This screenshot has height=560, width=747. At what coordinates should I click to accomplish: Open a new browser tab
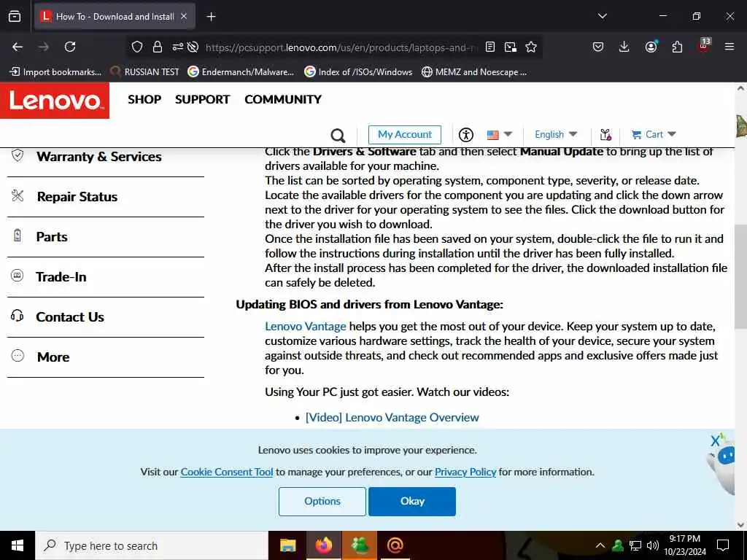coord(211,17)
